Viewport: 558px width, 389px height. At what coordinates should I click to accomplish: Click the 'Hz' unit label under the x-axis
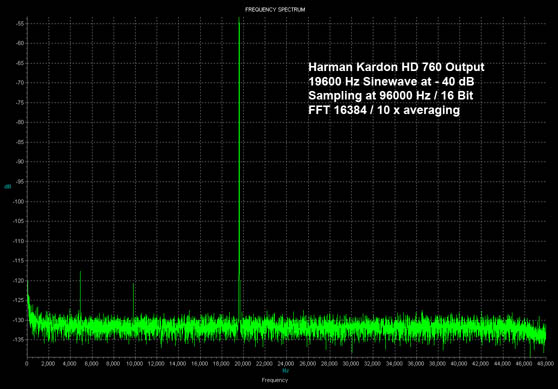[x=285, y=371]
